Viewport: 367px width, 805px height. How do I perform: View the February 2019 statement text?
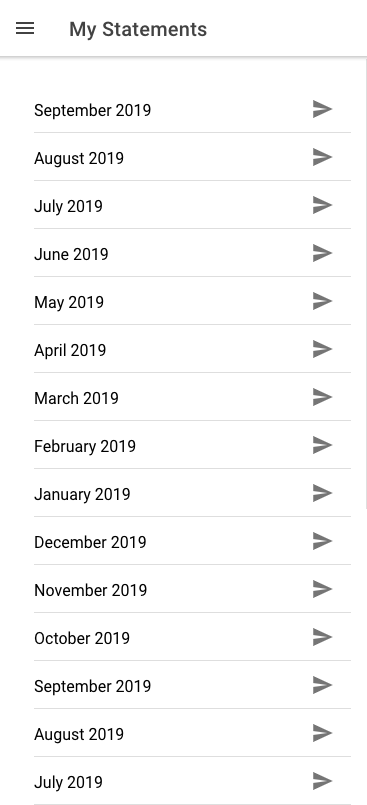(x=85, y=446)
